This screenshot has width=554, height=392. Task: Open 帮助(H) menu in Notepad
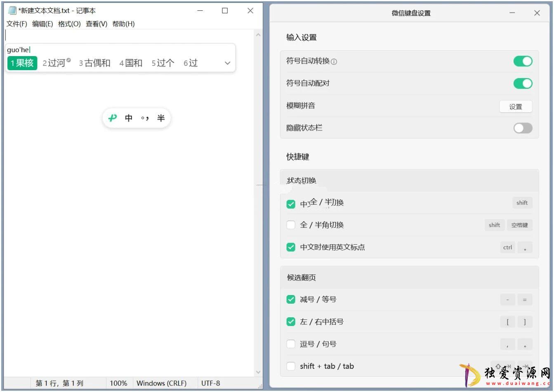pyautogui.click(x=123, y=24)
